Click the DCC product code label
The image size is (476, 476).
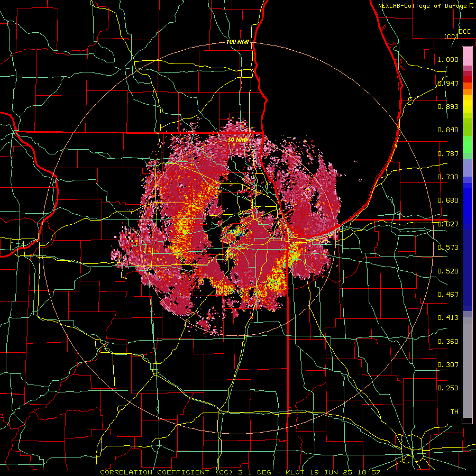464,32
